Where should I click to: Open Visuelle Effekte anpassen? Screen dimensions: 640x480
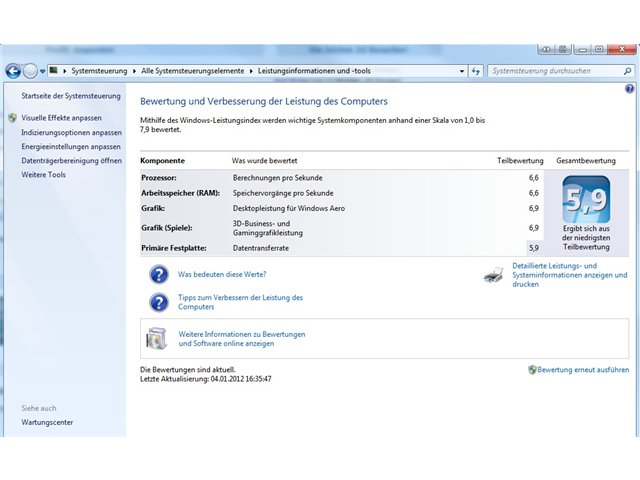coord(61,118)
